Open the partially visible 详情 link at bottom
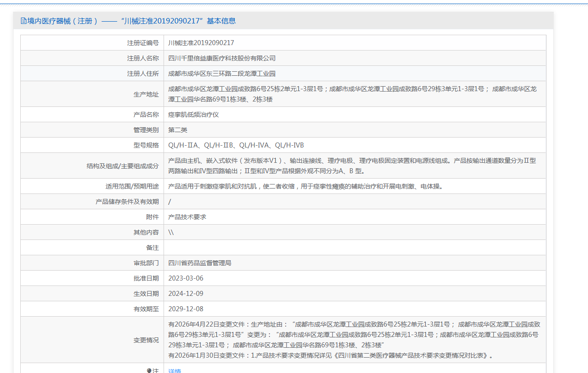 coord(174,371)
